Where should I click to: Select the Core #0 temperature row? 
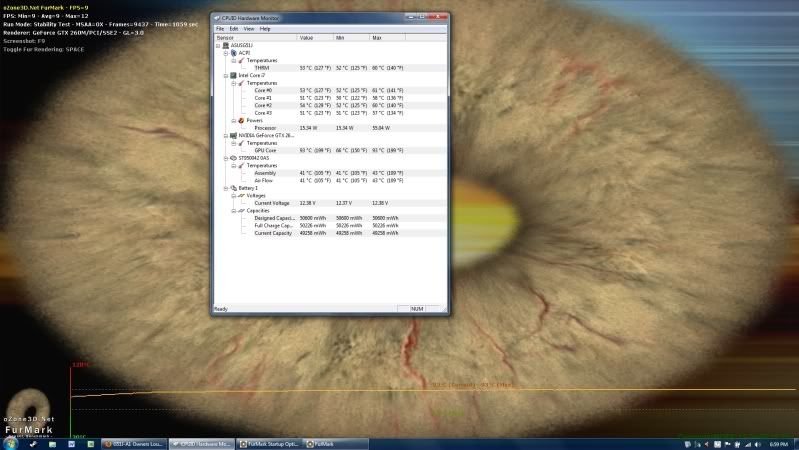[x=330, y=91]
